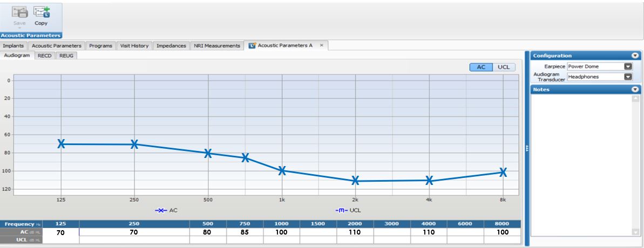Screen dimensions: 644x248
Task: Click the side panel splitter handle
Action: click(527, 148)
